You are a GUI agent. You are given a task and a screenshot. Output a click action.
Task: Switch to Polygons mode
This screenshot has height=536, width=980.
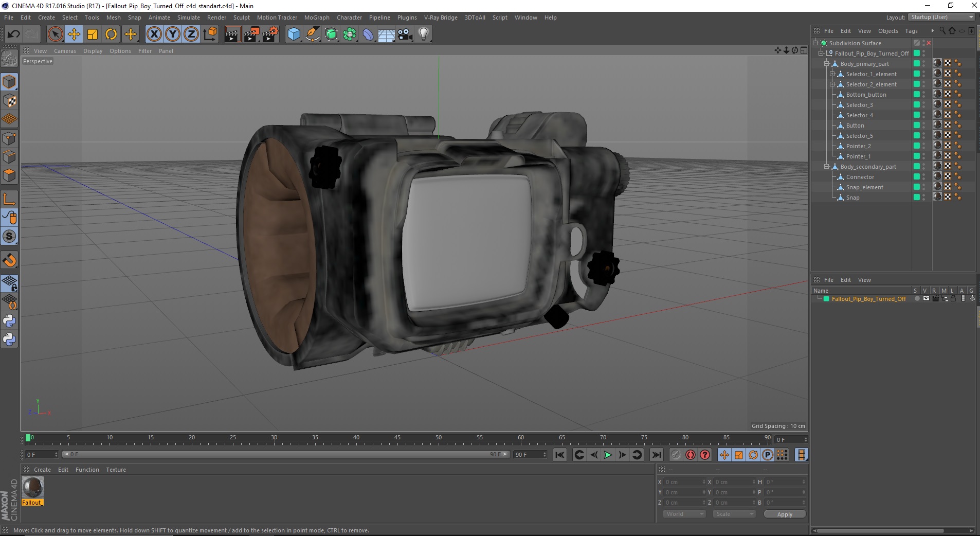click(9, 175)
